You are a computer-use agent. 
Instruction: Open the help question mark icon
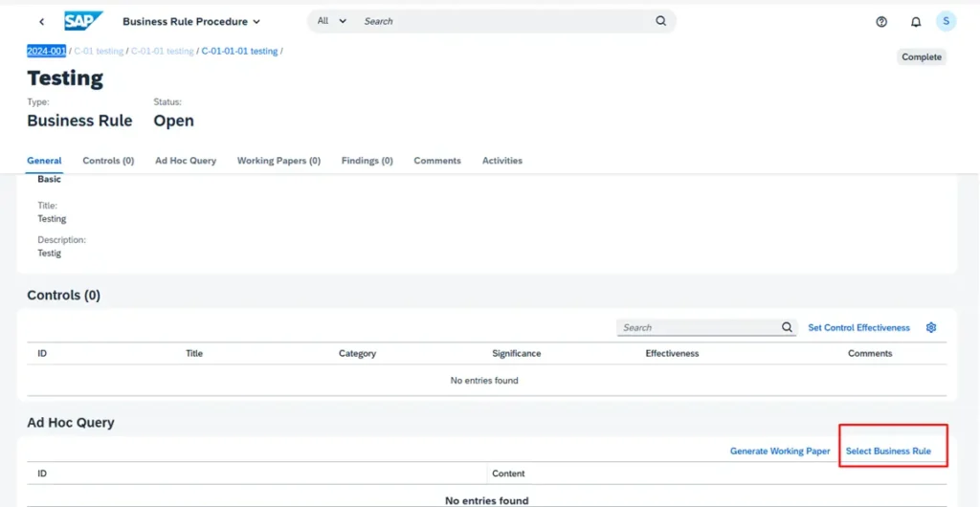tap(881, 22)
